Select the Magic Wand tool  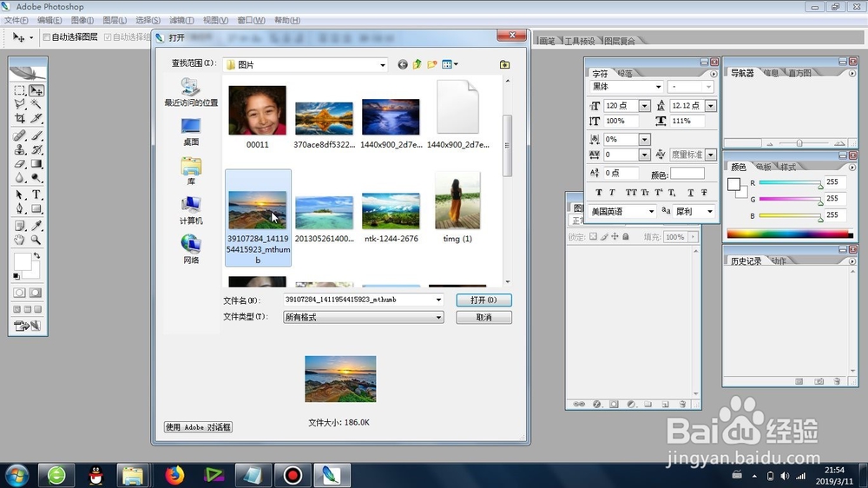coord(36,104)
